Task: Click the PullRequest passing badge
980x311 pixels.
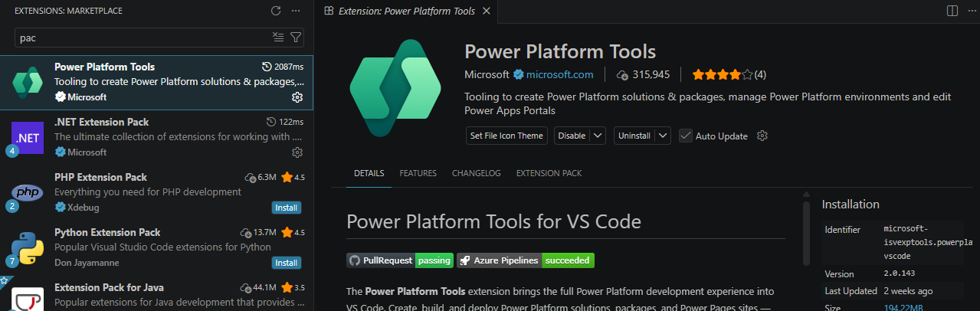Action: 400,260
